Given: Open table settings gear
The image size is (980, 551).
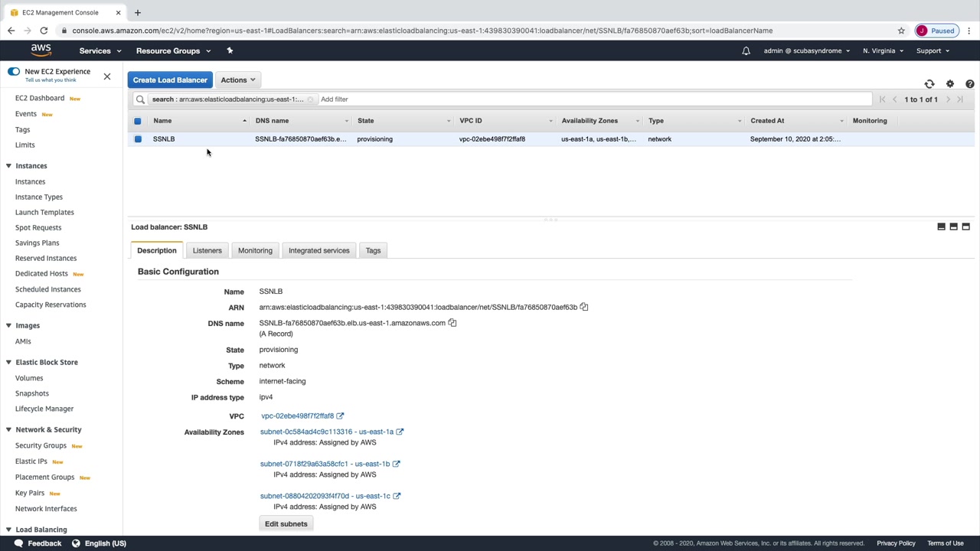Looking at the screenshot, I should point(950,83).
